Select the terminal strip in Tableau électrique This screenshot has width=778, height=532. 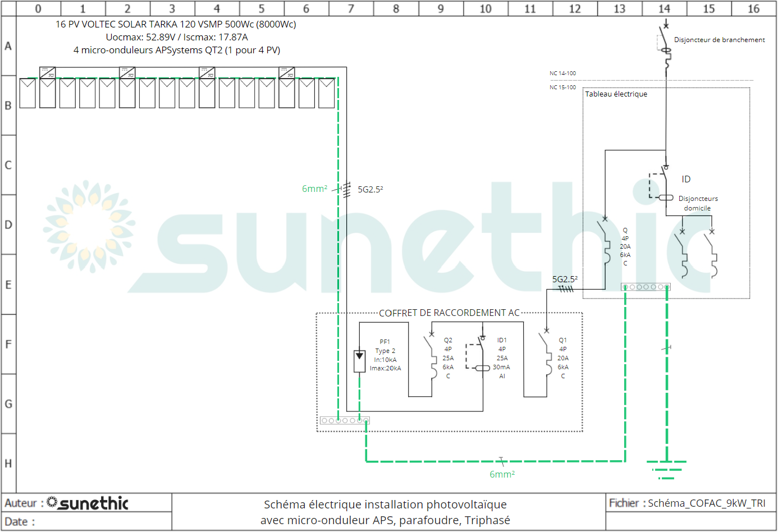pos(646,287)
